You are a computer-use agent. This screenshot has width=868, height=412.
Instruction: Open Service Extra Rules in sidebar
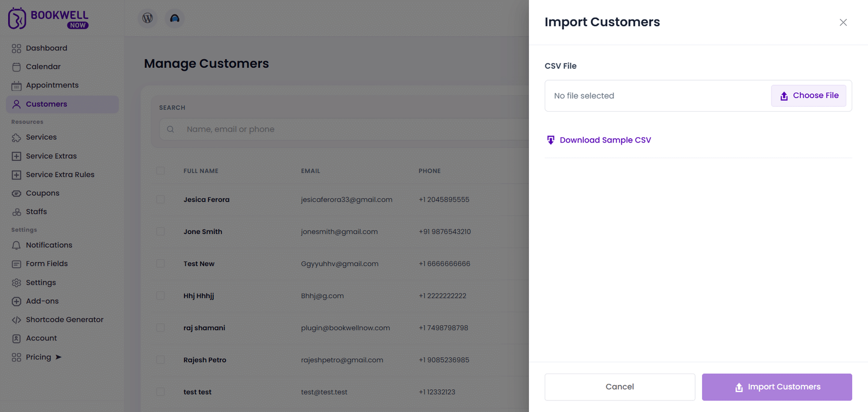[60, 175]
